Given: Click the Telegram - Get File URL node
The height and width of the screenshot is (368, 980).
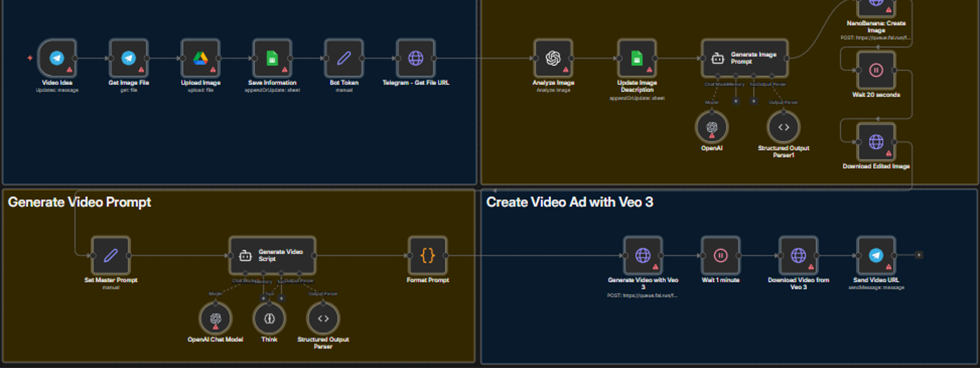Looking at the screenshot, I should pos(415,58).
